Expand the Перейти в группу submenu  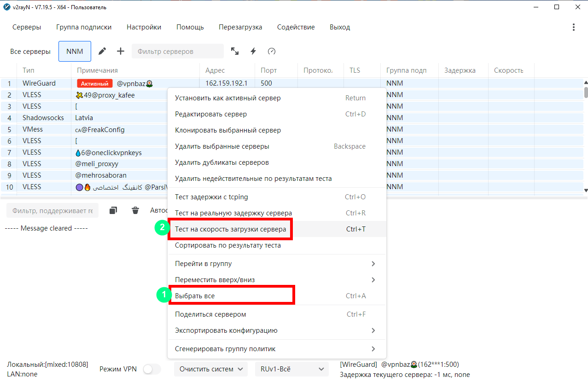276,264
